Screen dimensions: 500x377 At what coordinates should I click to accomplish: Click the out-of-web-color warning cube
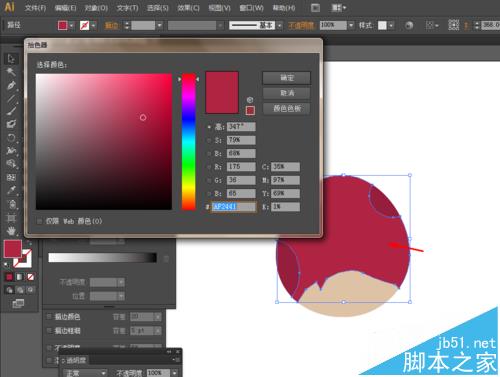point(250,100)
